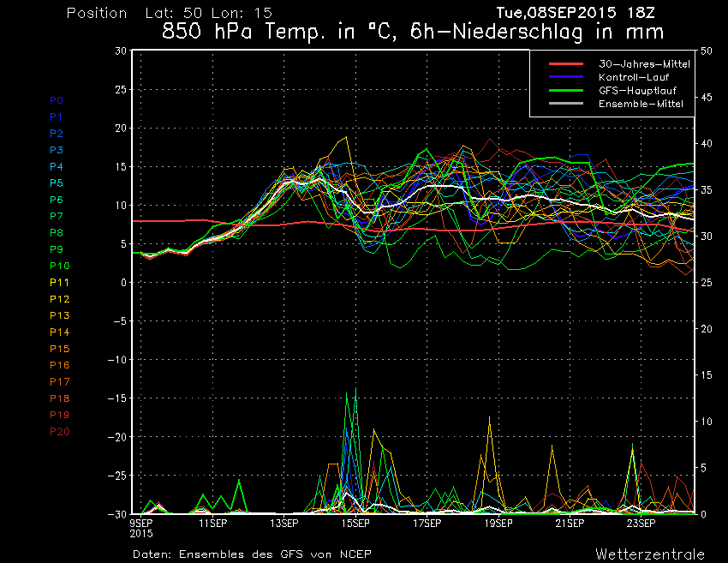Click the P15 ensemble member label
Image resolution: width=728 pixels, height=563 pixels.
(x=59, y=349)
